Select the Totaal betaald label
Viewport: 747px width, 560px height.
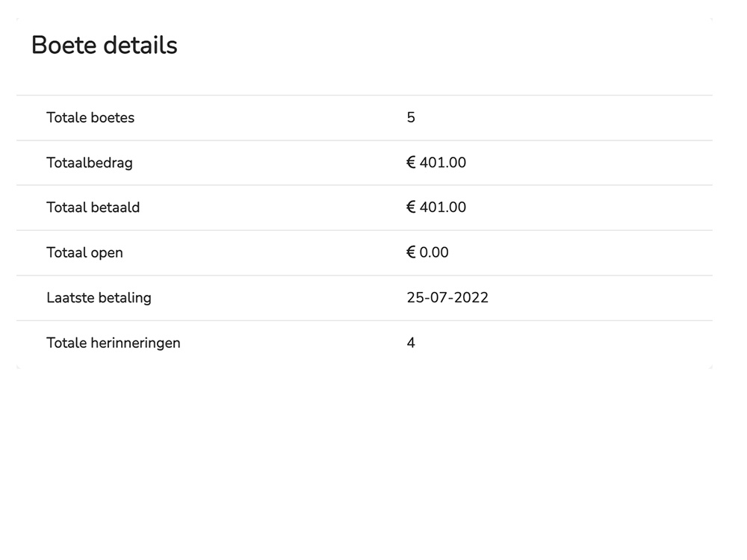click(x=93, y=208)
